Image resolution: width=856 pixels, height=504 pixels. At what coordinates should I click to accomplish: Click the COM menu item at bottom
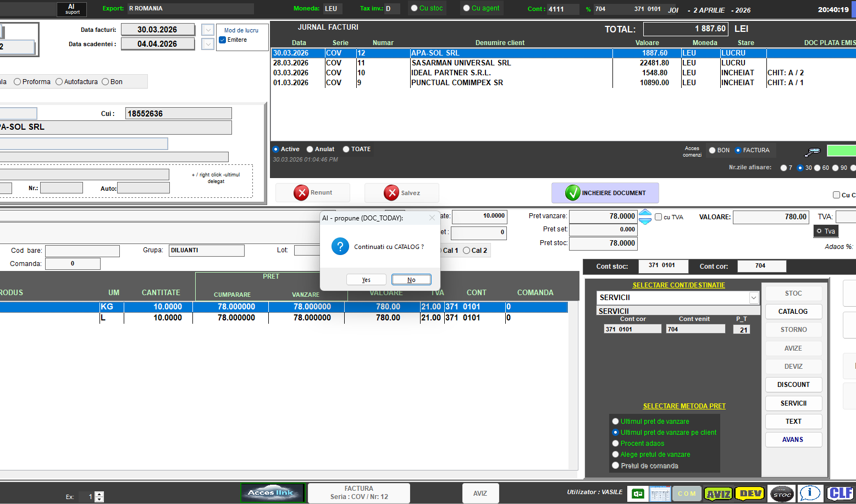(686, 493)
